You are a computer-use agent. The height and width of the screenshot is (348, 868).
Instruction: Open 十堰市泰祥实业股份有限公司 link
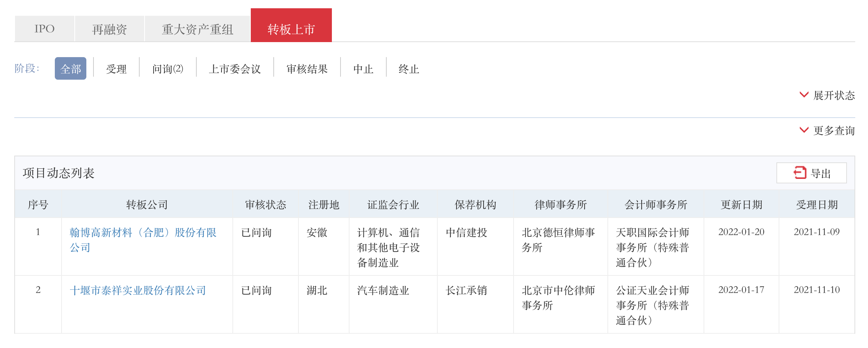point(138,291)
